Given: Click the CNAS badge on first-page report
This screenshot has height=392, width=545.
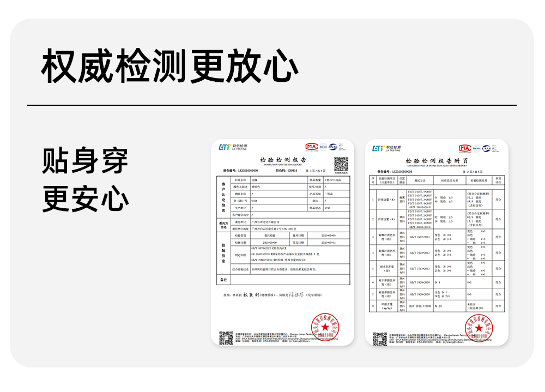Looking at the screenshot, I should tap(333, 147).
